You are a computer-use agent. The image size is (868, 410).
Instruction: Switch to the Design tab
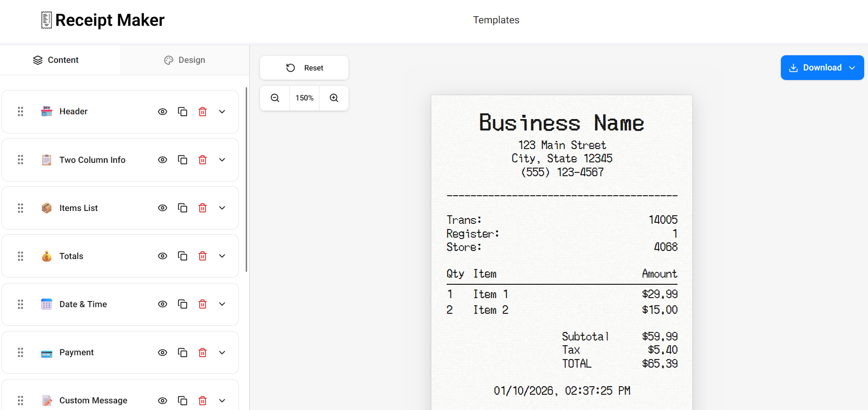click(185, 60)
